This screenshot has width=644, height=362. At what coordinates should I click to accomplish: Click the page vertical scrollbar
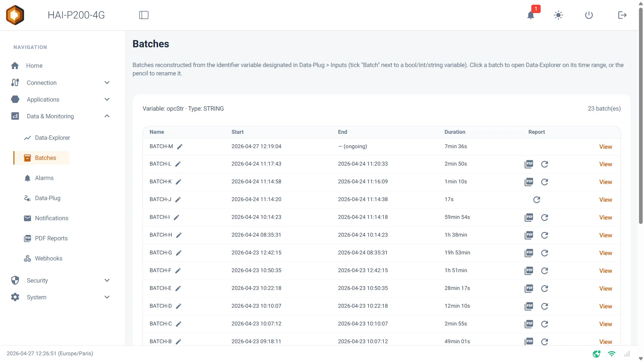(x=641, y=116)
